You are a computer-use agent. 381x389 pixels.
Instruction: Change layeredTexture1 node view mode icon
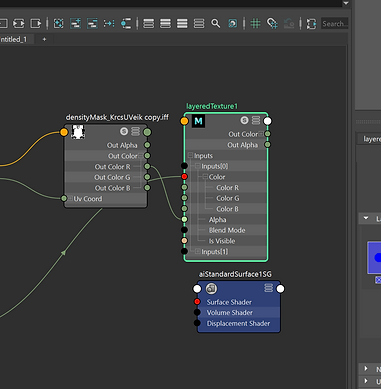(256, 120)
